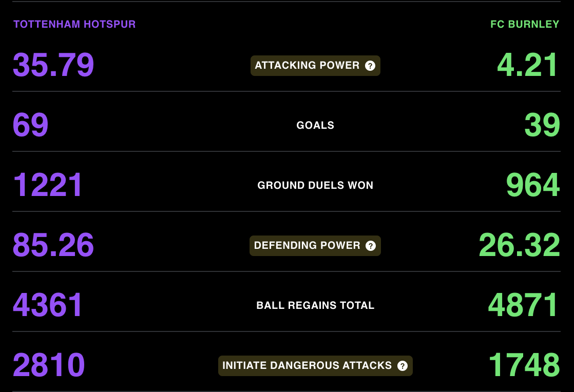Image resolution: width=574 pixels, height=392 pixels.
Task: Select the Defending Power label badge
Action: coord(315,246)
